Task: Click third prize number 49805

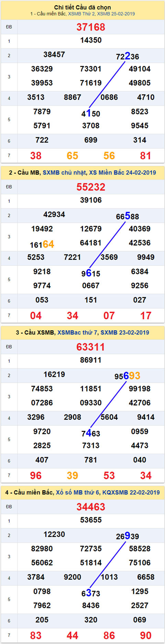Action: [x=140, y=83]
